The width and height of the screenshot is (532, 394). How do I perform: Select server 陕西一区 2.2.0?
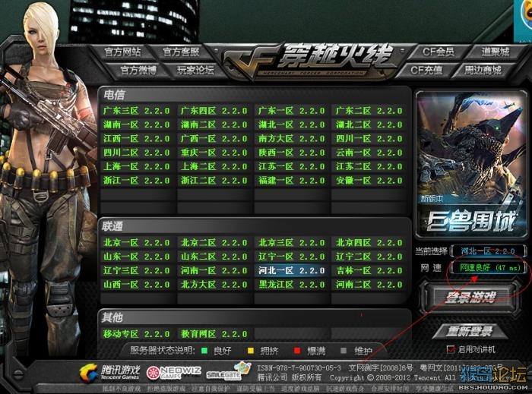(291, 153)
